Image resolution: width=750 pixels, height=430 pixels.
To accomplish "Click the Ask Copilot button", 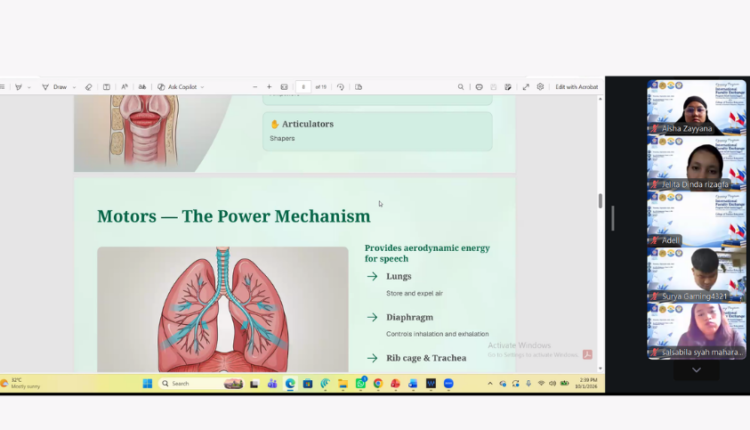I will point(177,87).
